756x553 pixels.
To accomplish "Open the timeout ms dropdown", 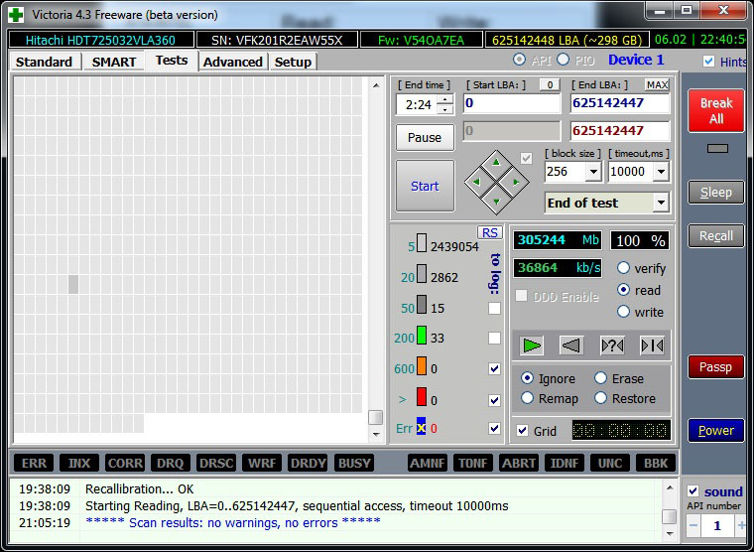I will click(x=661, y=172).
